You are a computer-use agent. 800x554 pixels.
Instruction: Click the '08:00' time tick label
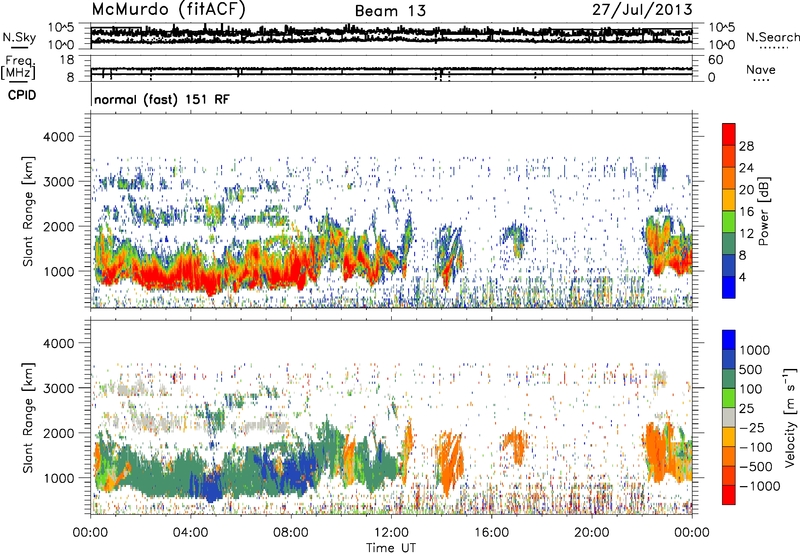(x=291, y=533)
